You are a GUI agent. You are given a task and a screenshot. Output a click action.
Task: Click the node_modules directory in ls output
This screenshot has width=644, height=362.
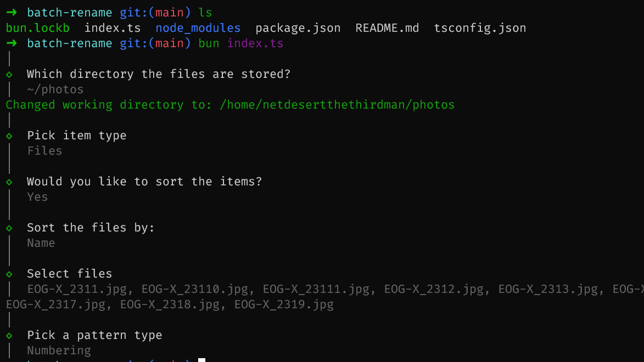198,28
